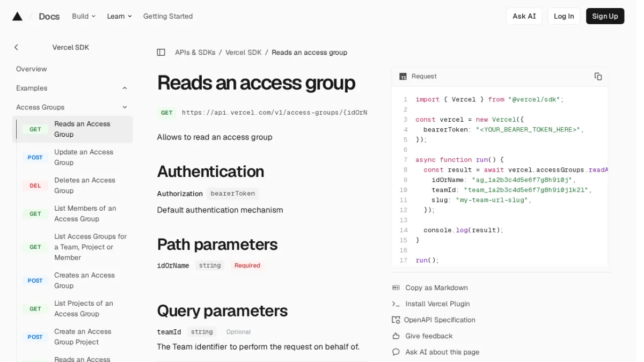Image resolution: width=644 pixels, height=362 pixels.
Task: Click the Query parameters heading
Action: pos(222,311)
